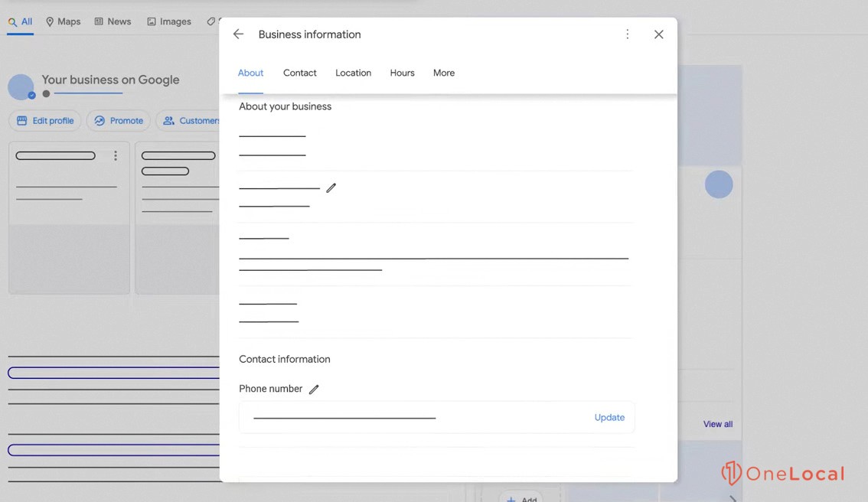Click the Promote button
This screenshot has width=868, height=502.
coord(119,121)
